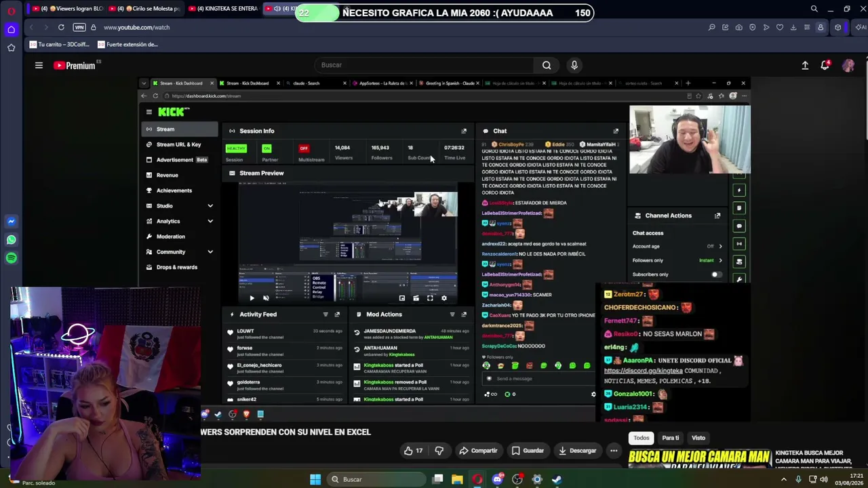The image size is (868, 488).
Task: Switch to KINGTEKA SE ENTERA browser tab
Action: point(222,9)
